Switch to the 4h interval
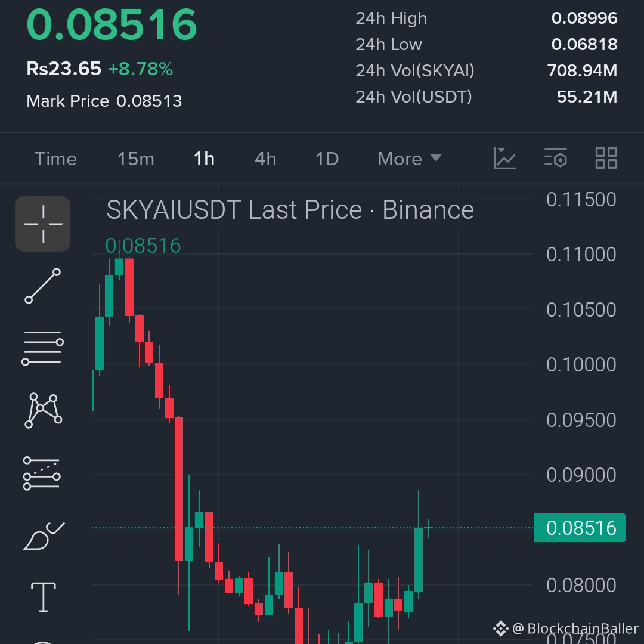This screenshot has width=644, height=644. pos(265,159)
